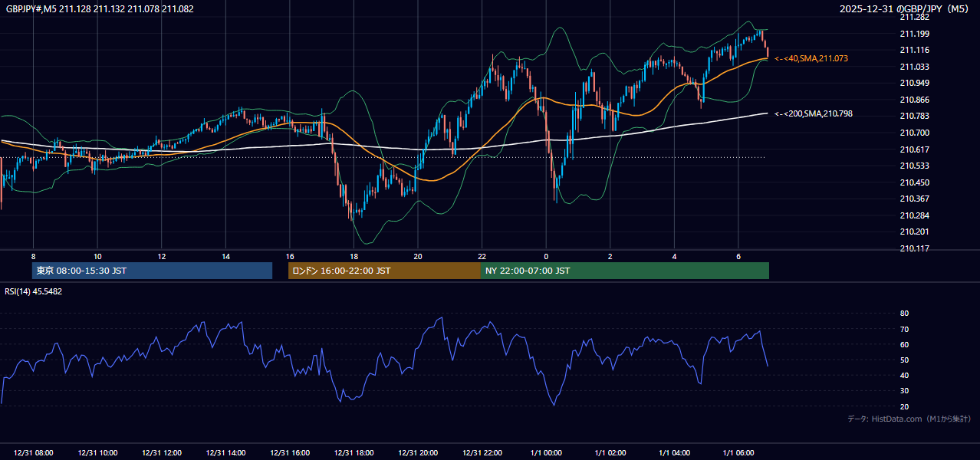980x460 pixels.
Task: Click the hour label 10 on chart time axis
Action: (x=97, y=256)
